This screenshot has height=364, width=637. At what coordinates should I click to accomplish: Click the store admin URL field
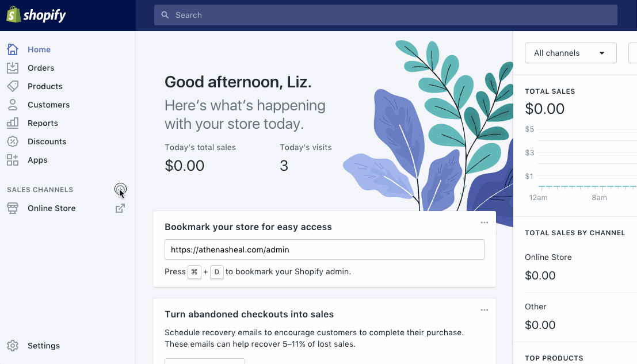(x=324, y=250)
